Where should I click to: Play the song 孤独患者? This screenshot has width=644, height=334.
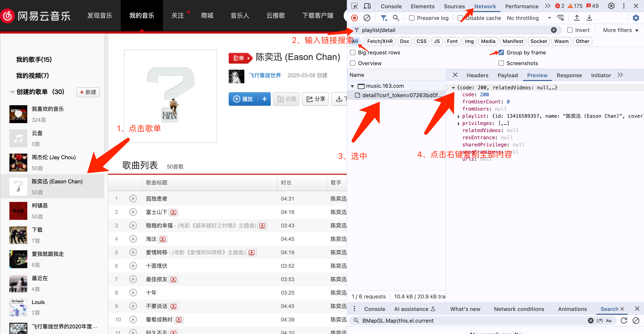(x=133, y=199)
